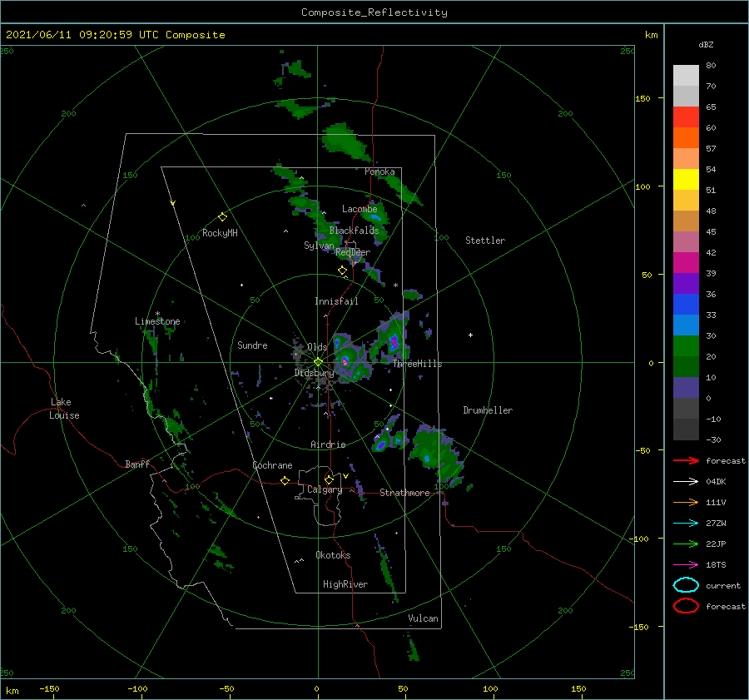
Task: Click the magenta 18TS arrow in legend
Action: click(686, 565)
